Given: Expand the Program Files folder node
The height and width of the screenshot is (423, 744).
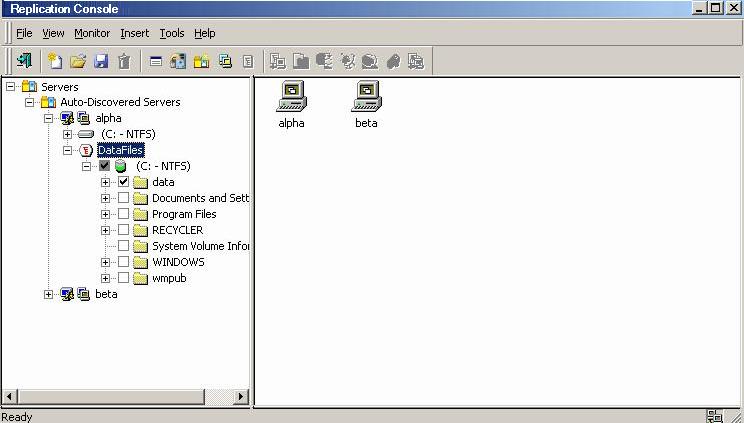Looking at the screenshot, I should (105, 214).
